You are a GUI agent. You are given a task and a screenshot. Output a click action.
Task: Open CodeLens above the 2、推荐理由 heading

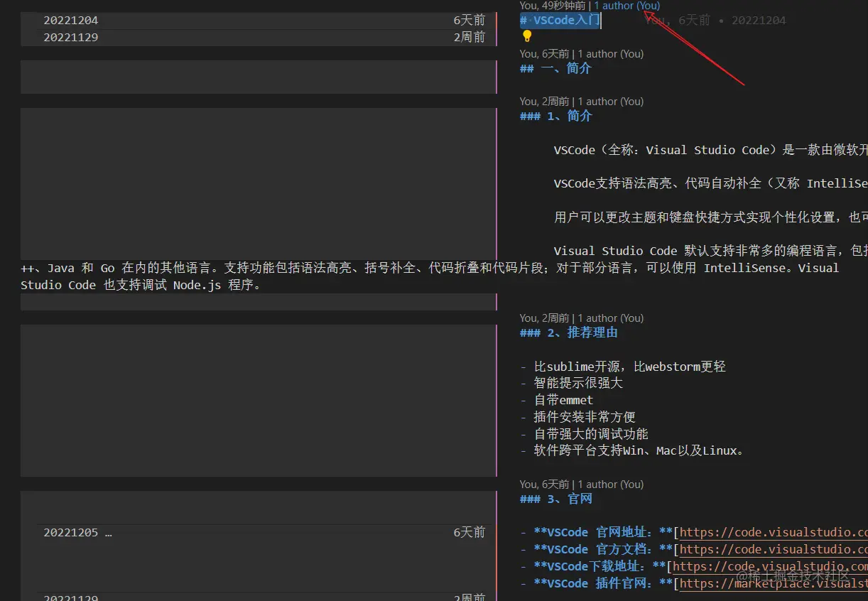coord(581,318)
